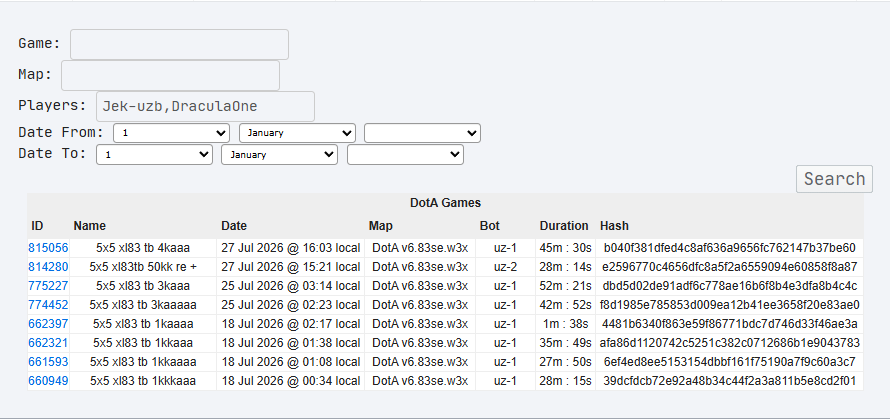The image size is (890, 419).
Task: Click duration 1m : 38s
Action: tap(565, 324)
